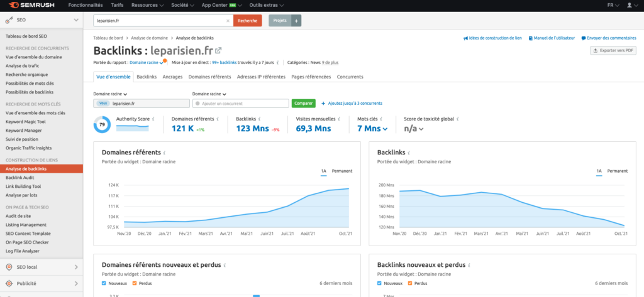
Task: Open FR language selector
Action: [x=613, y=5]
